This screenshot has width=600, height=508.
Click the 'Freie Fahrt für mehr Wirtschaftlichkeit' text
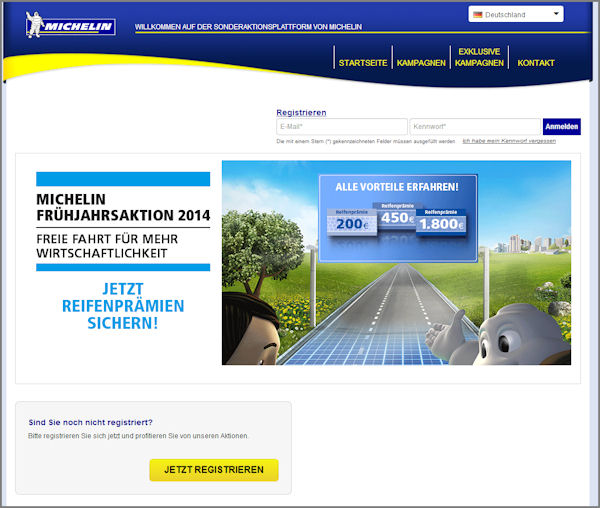pyautogui.click(x=107, y=246)
